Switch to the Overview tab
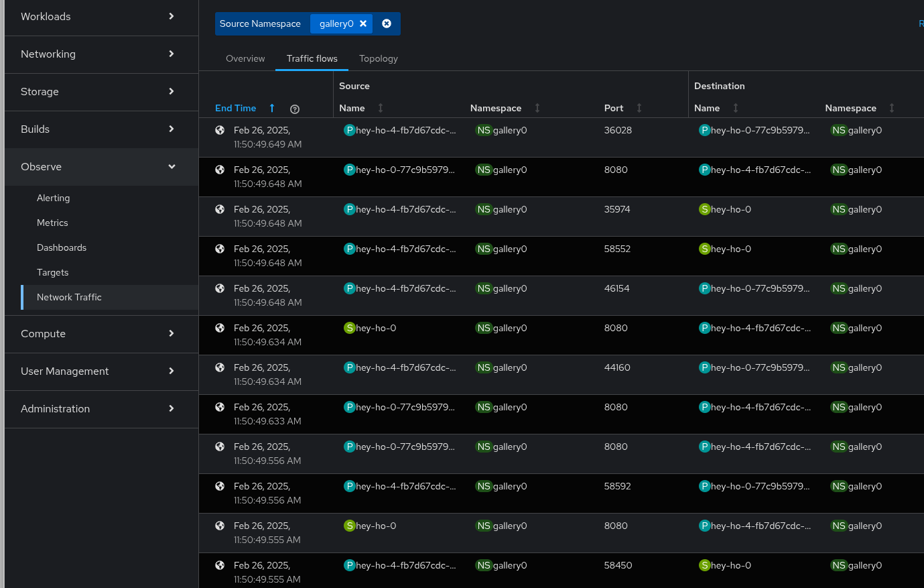Image resolution: width=924 pixels, height=588 pixels. (245, 58)
